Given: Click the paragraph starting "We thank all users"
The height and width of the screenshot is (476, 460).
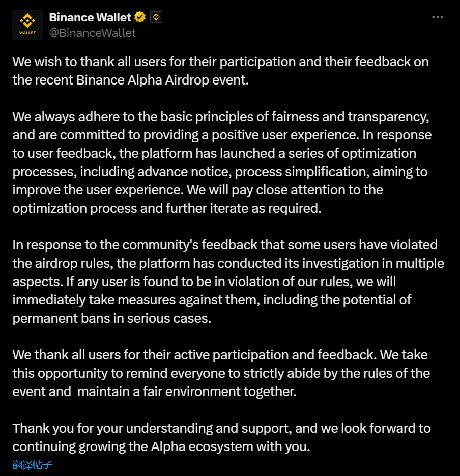Looking at the screenshot, I should (x=221, y=373).
